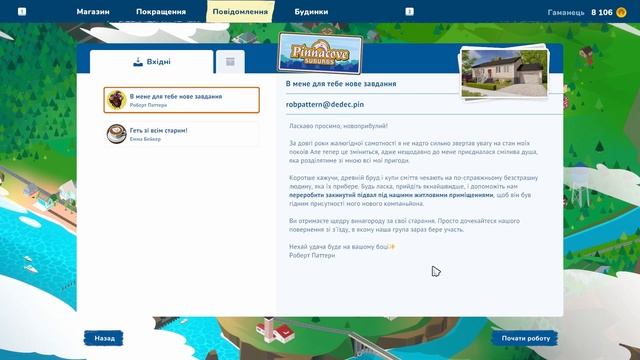Click the Почати роботу button
Image resolution: width=640 pixels, height=360 pixels.
coord(525,338)
